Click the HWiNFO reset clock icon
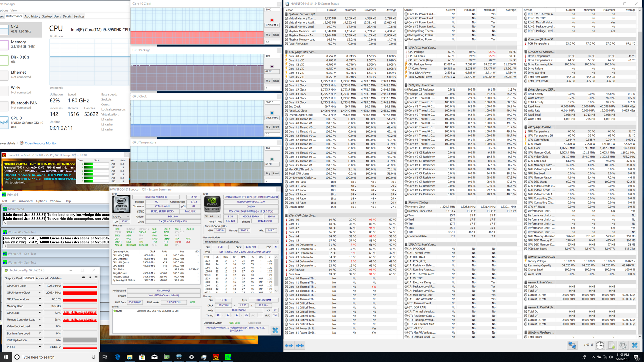This screenshot has width=644, height=362. pos(600,345)
